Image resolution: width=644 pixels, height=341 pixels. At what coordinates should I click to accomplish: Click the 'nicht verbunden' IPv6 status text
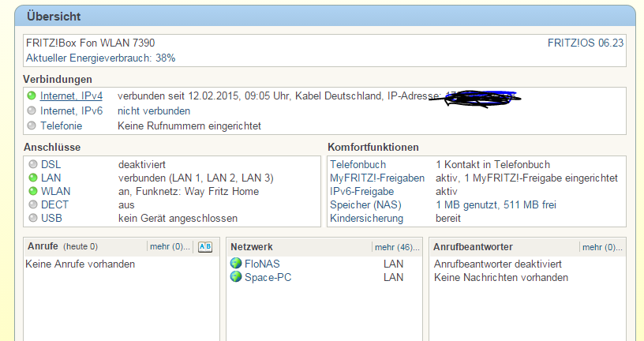(154, 111)
